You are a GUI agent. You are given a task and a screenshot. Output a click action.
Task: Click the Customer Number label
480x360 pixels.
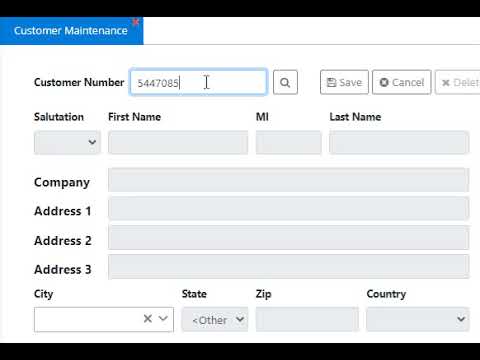[x=79, y=82]
